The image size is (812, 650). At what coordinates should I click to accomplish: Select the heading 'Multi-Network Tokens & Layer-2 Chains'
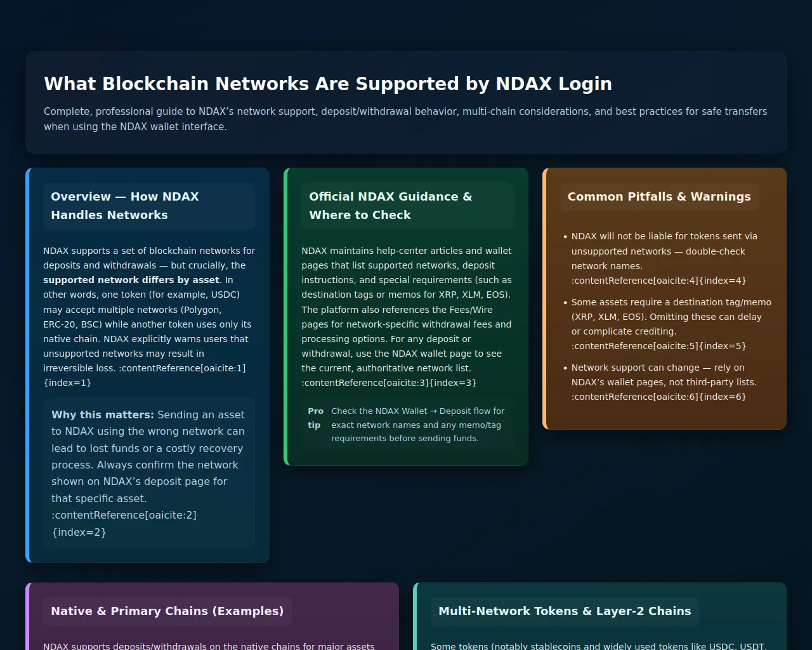(565, 611)
